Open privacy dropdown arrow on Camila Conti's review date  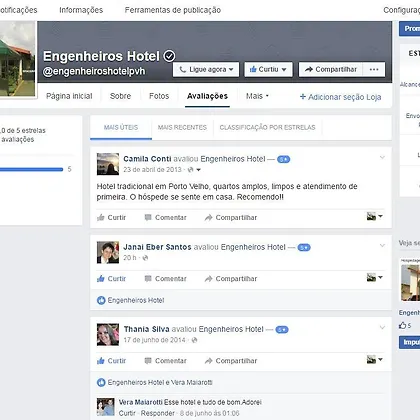pos(199,170)
